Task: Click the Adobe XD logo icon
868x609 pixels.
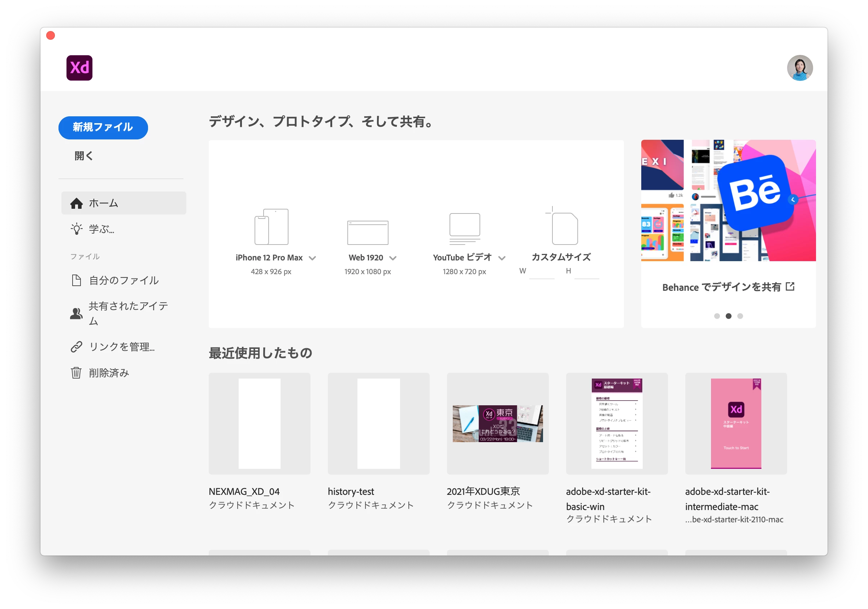Action: [79, 68]
